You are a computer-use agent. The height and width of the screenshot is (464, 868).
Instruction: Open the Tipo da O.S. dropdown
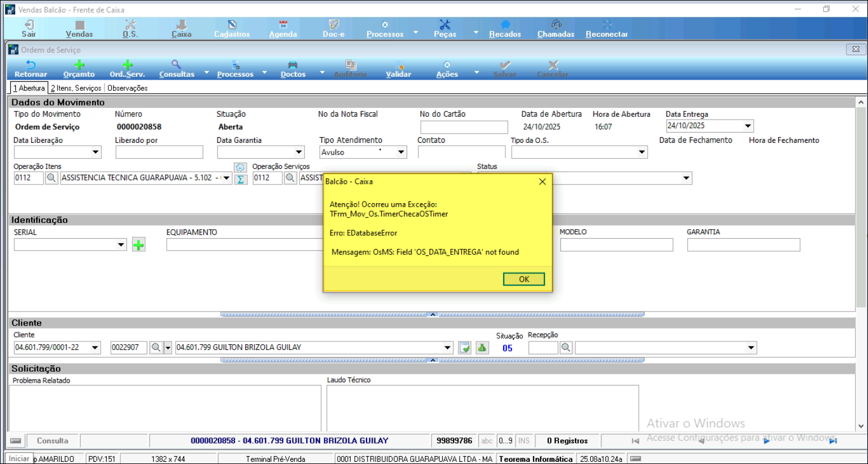click(642, 152)
